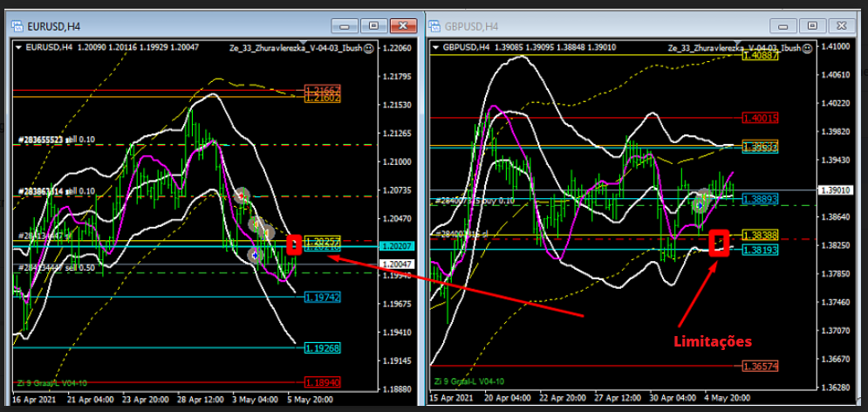The image size is (868, 412).
Task: Click the smiley Expert Advisor icon on GBPUSD chart
Action: click(x=808, y=48)
